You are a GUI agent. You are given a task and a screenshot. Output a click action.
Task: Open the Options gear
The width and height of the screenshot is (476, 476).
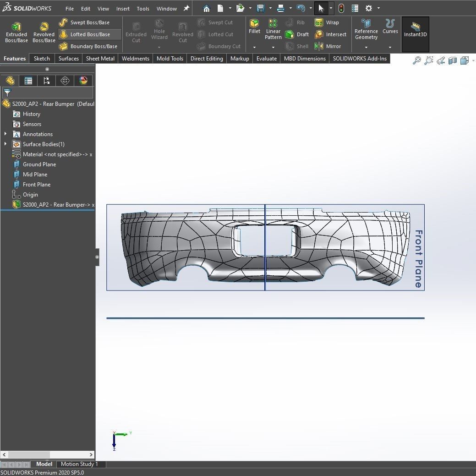click(x=368, y=9)
